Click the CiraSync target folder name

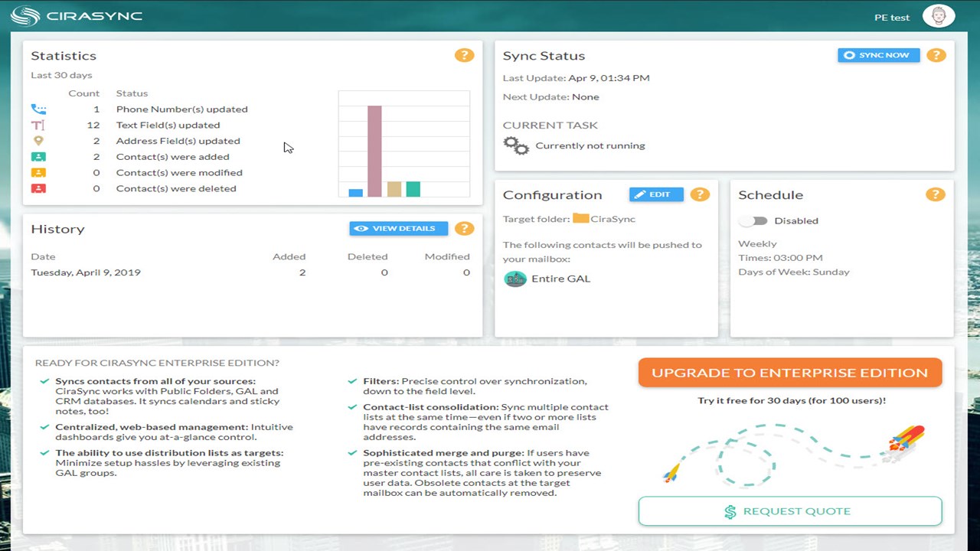[612, 219]
